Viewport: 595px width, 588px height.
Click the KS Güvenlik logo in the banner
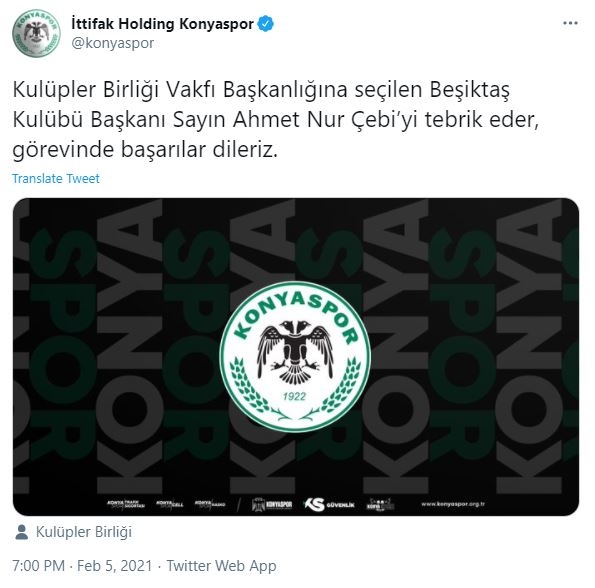tap(329, 505)
